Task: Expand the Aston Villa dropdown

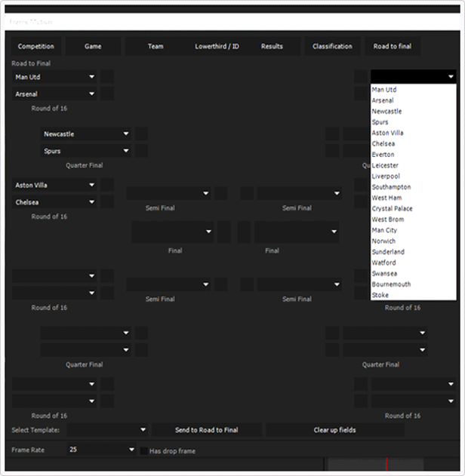Action: tap(54, 185)
